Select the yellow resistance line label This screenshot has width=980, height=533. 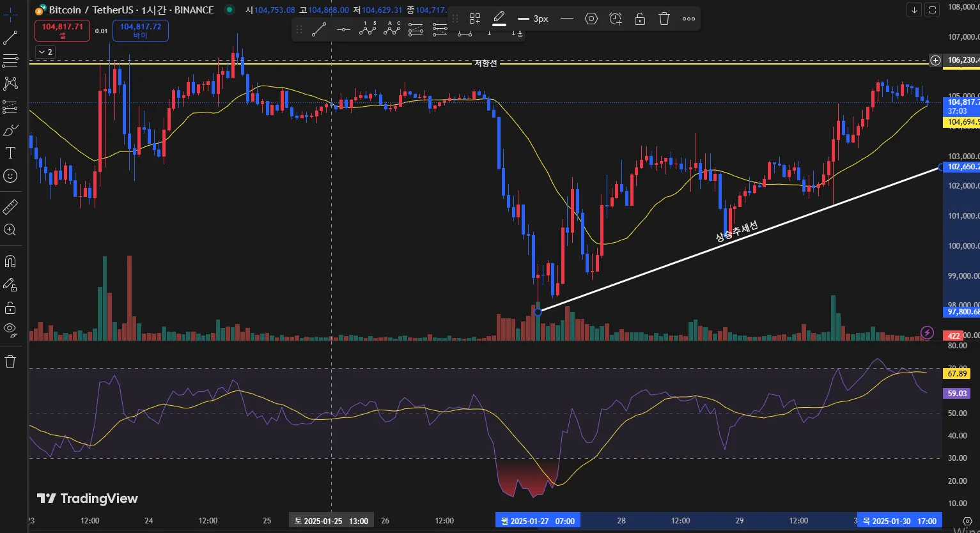485,63
